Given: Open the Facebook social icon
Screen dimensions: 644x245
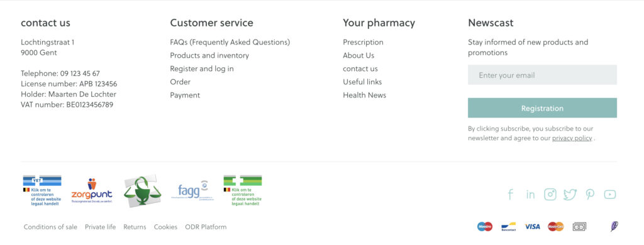Looking at the screenshot, I should [x=510, y=194].
